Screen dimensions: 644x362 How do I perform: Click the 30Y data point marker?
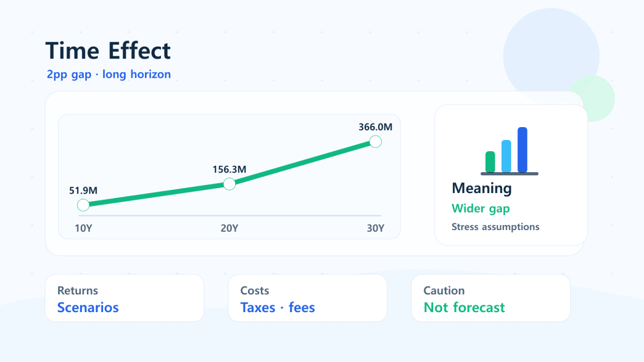click(376, 142)
